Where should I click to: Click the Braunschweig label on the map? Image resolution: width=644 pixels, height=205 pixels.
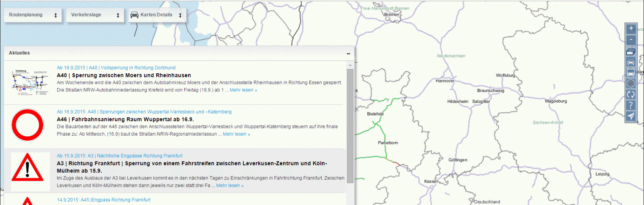490,91
